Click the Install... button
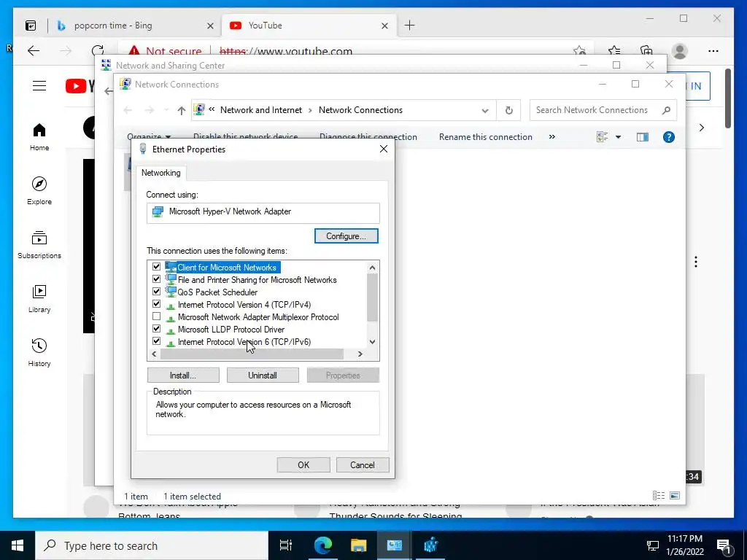Screen dimensions: 747x560 (x=183, y=376)
